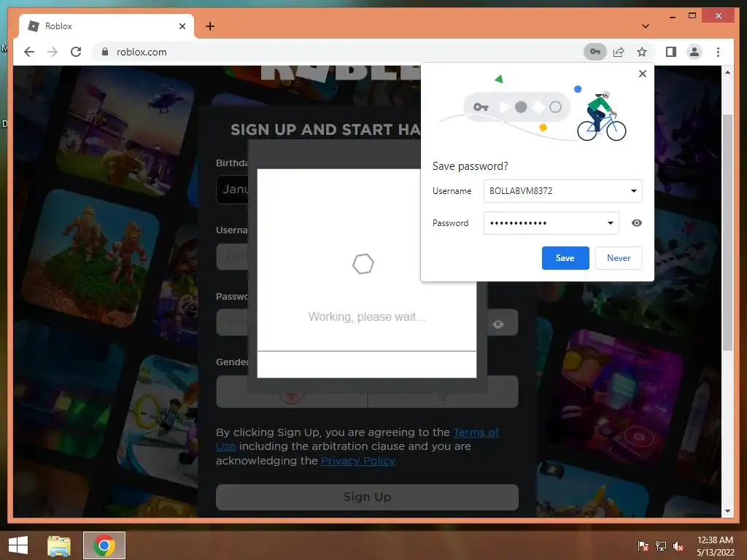The height and width of the screenshot is (560, 747).
Task: Select the Roblox browser tab
Action: (x=107, y=26)
